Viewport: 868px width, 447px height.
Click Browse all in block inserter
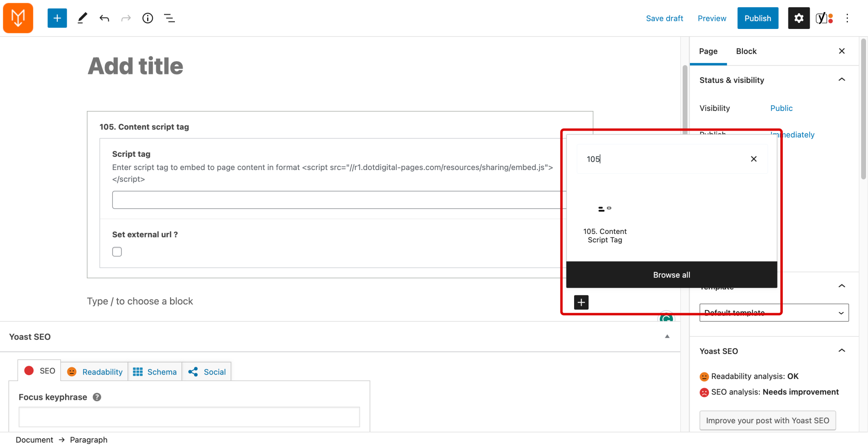pos(671,275)
